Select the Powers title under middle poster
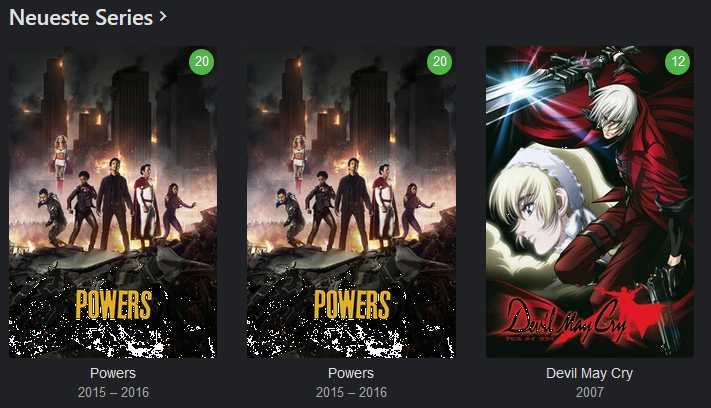Viewport: 711px width, 408px height. (x=351, y=373)
